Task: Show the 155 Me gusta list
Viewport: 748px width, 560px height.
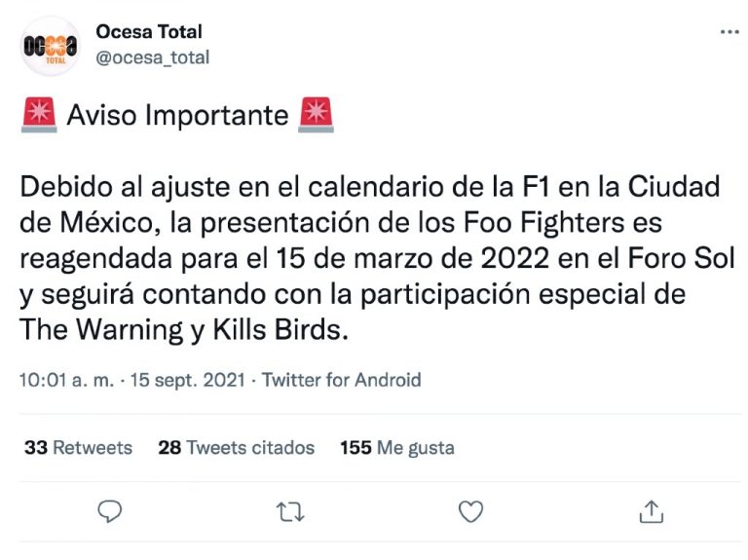Action: 397,447
